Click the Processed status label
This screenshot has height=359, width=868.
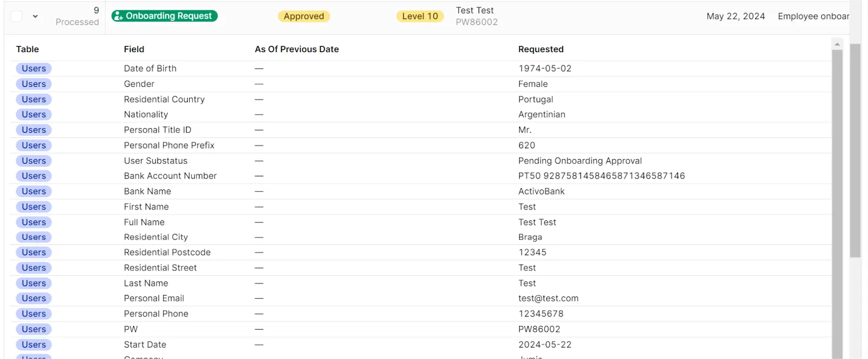click(x=77, y=22)
